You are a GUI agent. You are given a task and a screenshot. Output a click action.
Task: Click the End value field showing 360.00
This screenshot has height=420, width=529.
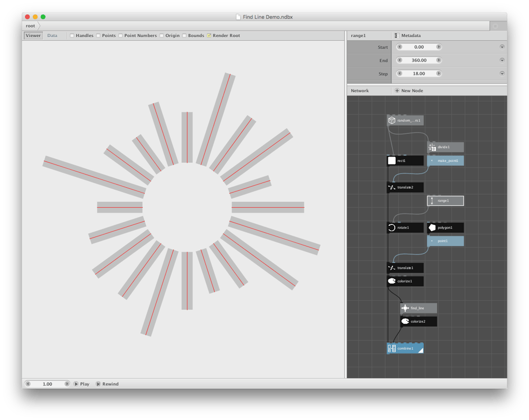tap(419, 60)
